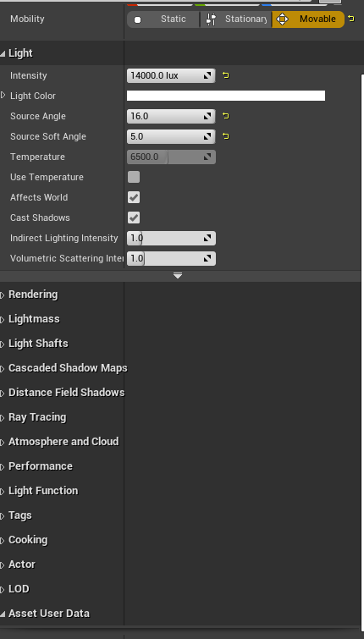Image resolution: width=364 pixels, height=639 pixels.
Task: Show advanced Light properties via down arrow
Action: (178, 276)
